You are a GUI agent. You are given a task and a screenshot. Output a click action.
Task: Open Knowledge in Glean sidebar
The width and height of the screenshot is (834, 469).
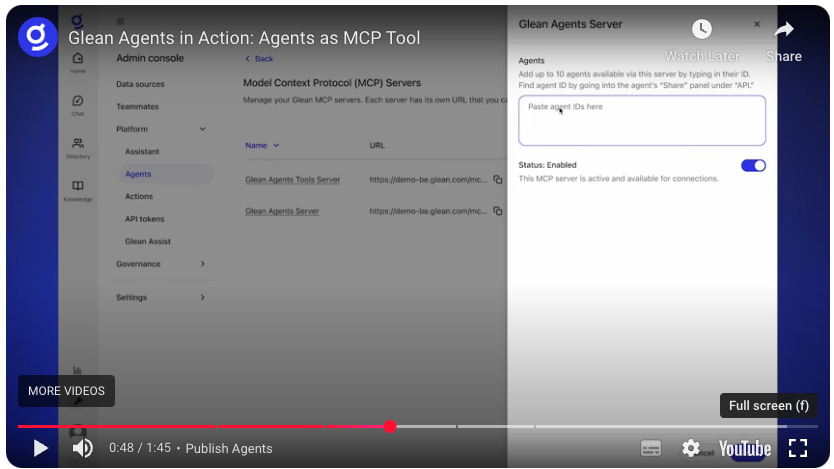(78, 190)
